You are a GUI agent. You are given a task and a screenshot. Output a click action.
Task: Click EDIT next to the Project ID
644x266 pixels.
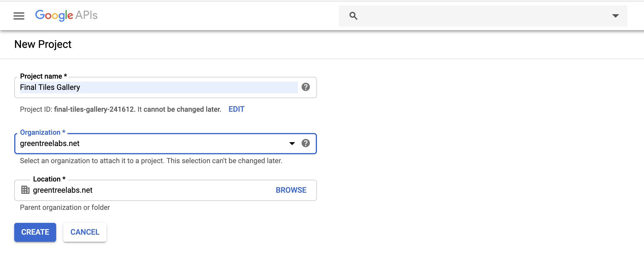pyautogui.click(x=236, y=109)
